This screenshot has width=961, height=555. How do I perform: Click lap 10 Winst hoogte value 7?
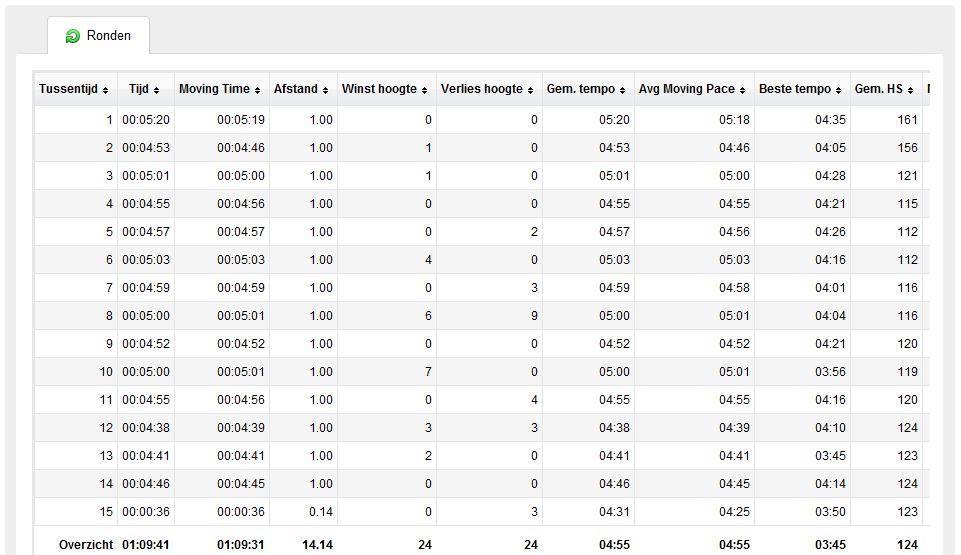pos(428,372)
